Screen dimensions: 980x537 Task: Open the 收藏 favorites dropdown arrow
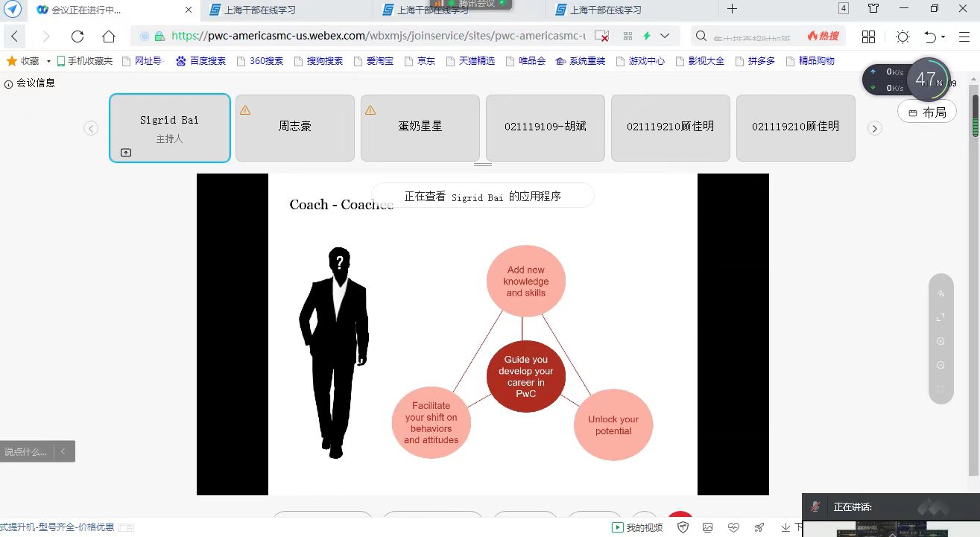(x=48, y=61)
